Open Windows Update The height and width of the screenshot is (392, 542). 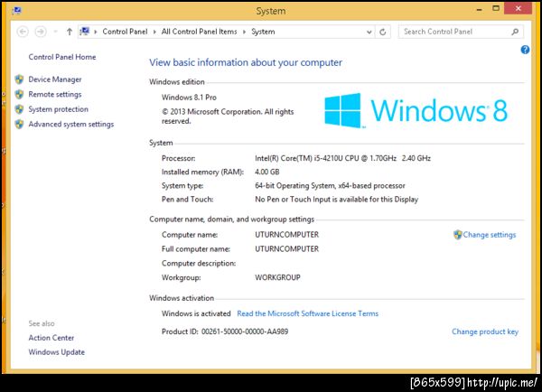57,352
